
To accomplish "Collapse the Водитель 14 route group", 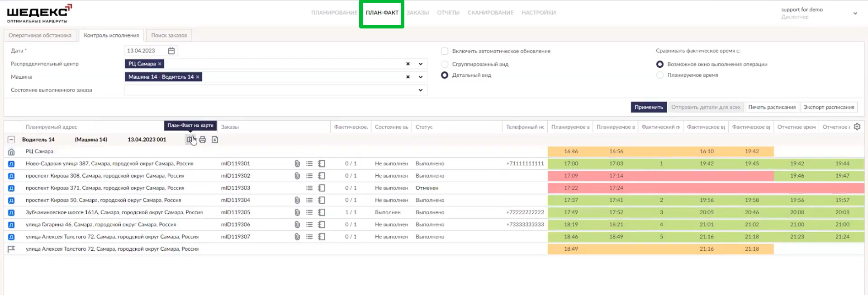I will [11, 140].
